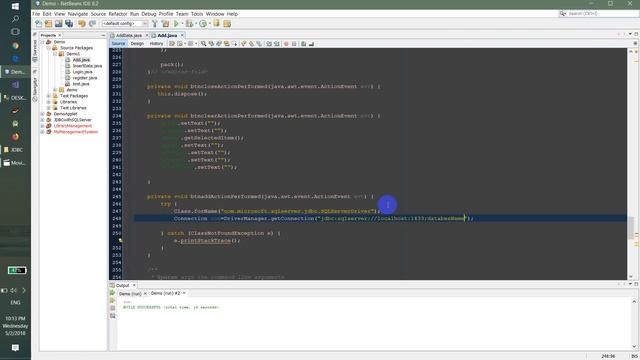Click the Debug Project toolbar icon
640x360 pixels.
click(x=189, y=24)
